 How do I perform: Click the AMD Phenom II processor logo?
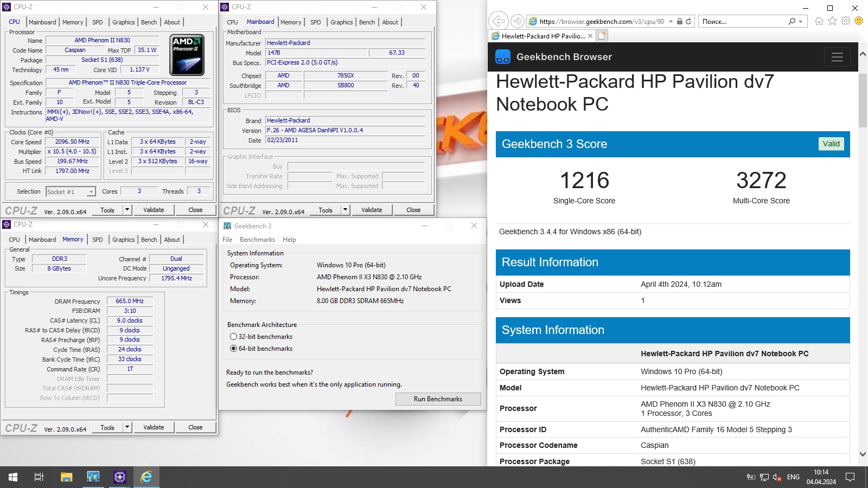click(x=187, y=55)
